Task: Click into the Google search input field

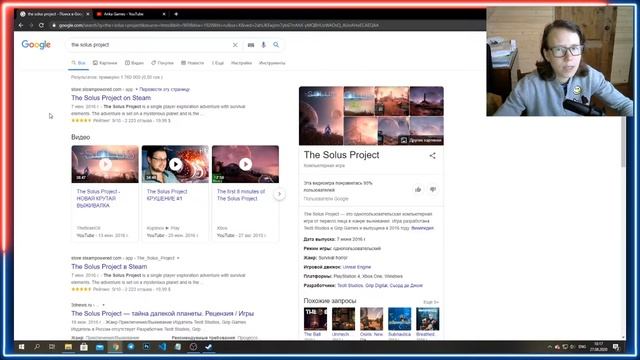Action: (x=149, y=45)
